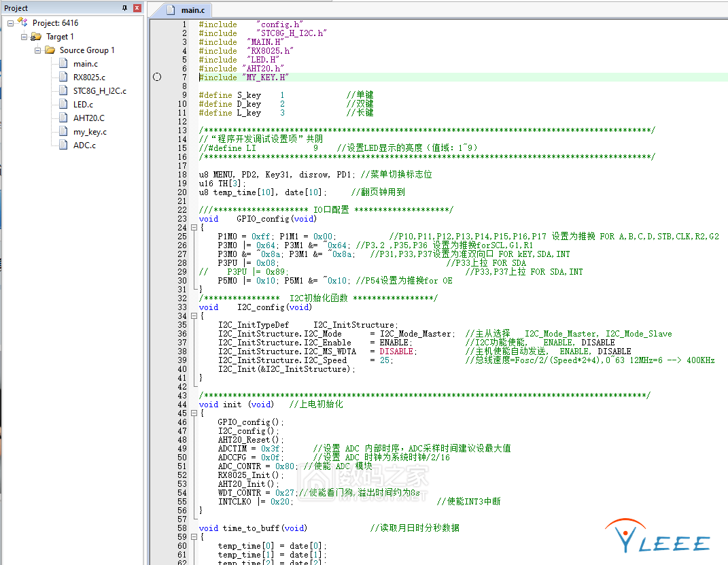Click the red DISABLE value on line 38
This screenshot has height=565, width=728.
(398, 352)
